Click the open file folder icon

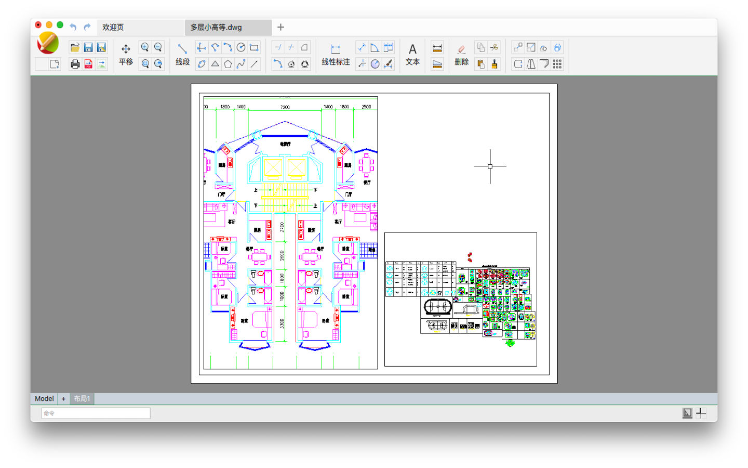[75, 47]
